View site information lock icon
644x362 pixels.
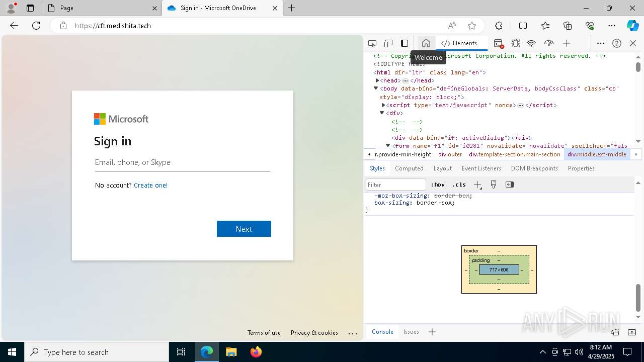click(x=63, y=26)
